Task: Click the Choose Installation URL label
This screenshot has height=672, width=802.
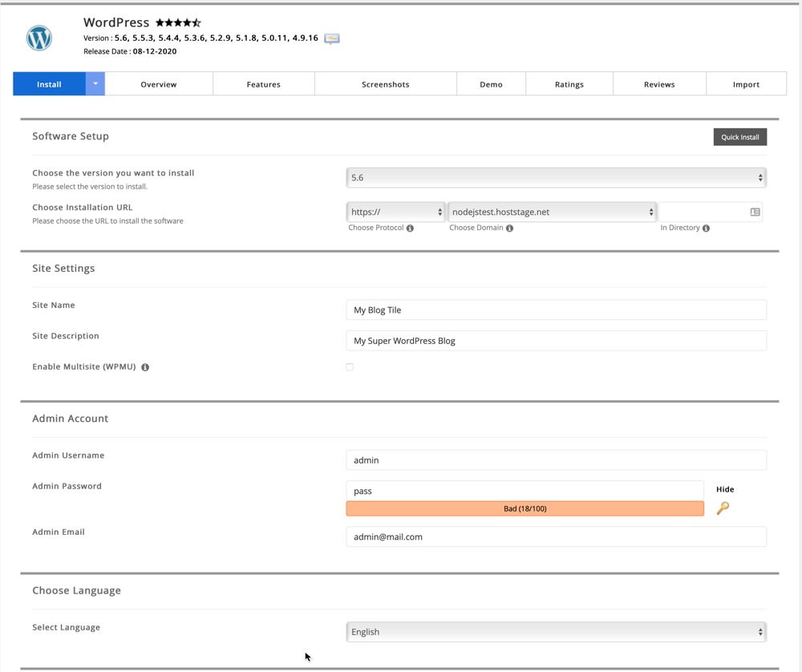Action: [x=83, y=207]
